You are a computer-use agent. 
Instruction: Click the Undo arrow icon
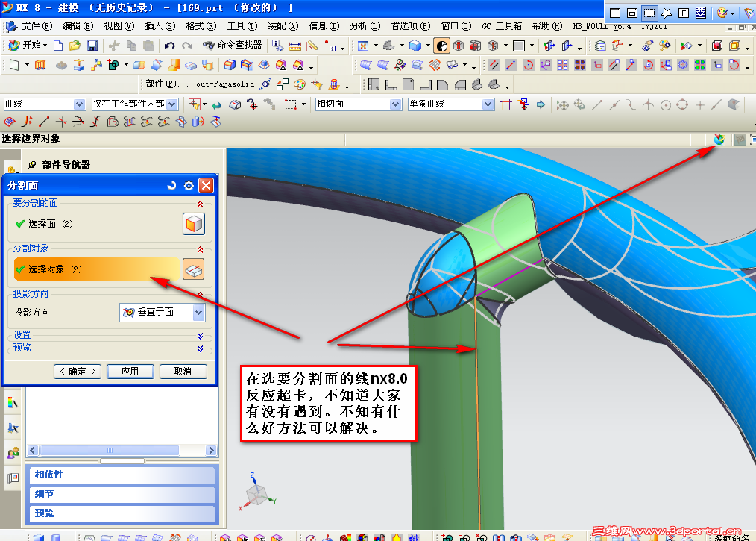point(169,46)
